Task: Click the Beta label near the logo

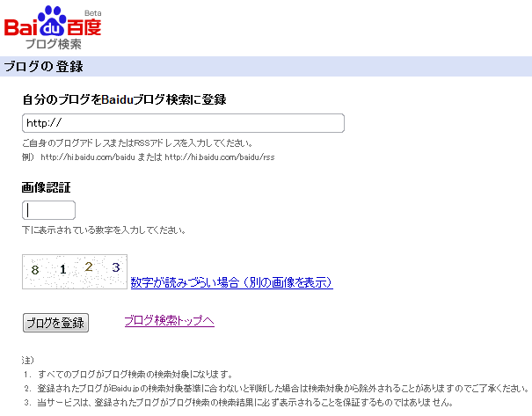Action: 92,13
